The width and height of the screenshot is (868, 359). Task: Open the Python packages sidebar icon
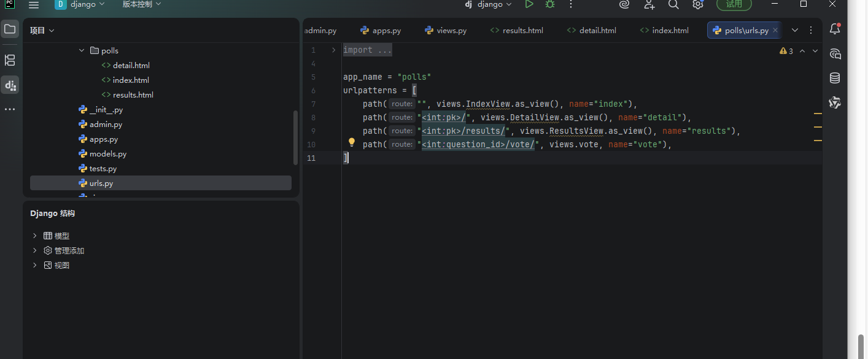point(835,102)
